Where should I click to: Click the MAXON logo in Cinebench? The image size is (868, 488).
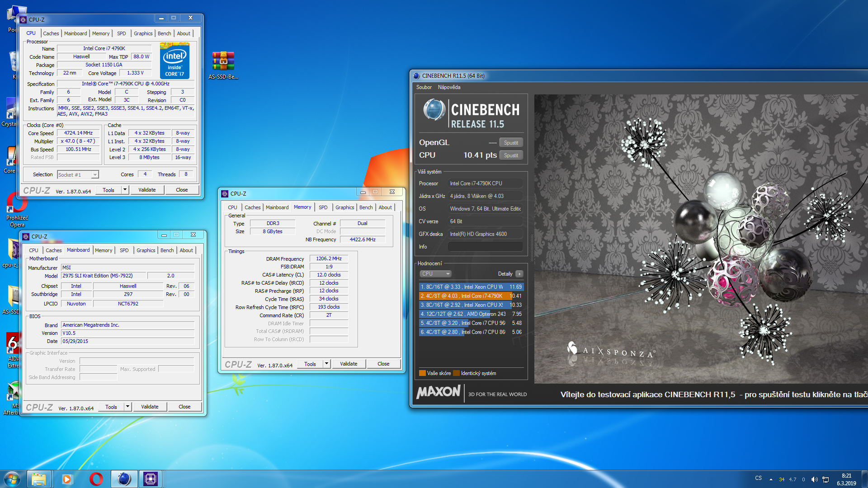click(x=439, y=392)
